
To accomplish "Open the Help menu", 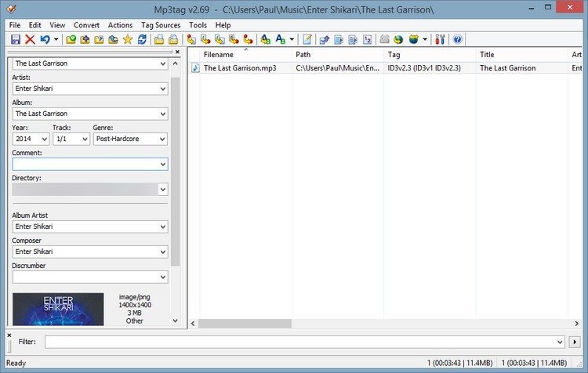I will coord(223,25).
